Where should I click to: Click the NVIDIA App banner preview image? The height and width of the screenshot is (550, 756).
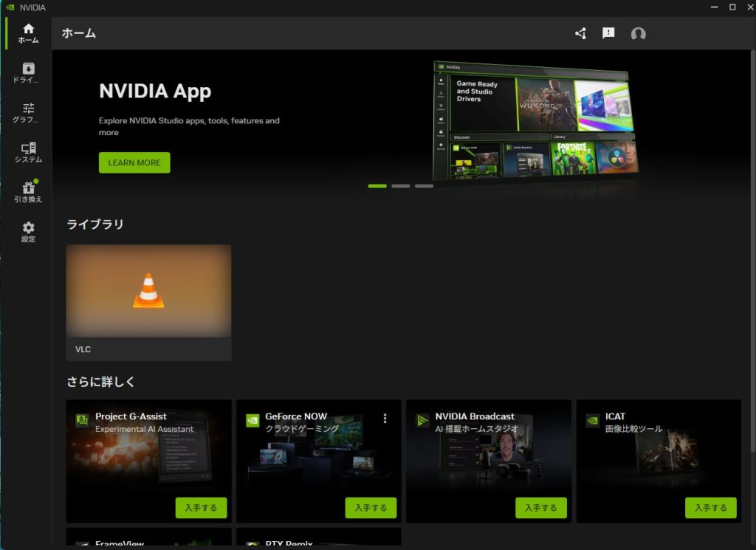pyautogui.click(x=535, y=120)
